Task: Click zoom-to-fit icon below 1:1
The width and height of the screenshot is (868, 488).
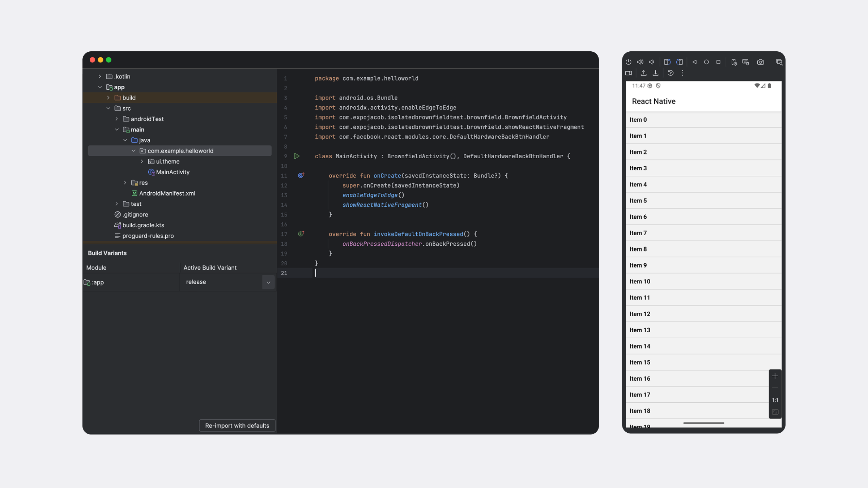Action: 775,412
